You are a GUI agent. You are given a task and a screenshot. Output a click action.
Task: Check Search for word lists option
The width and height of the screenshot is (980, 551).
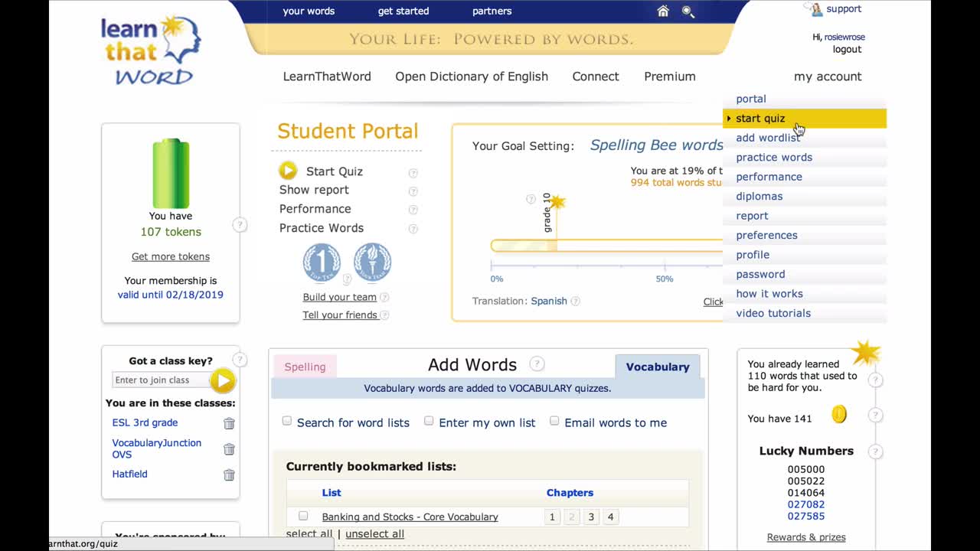click(x=287, y=421)
